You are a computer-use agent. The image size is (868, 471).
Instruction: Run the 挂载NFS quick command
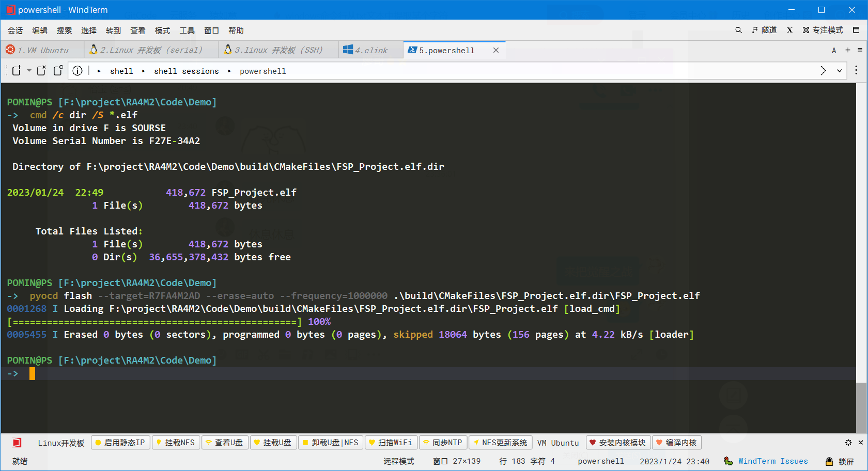176,443
